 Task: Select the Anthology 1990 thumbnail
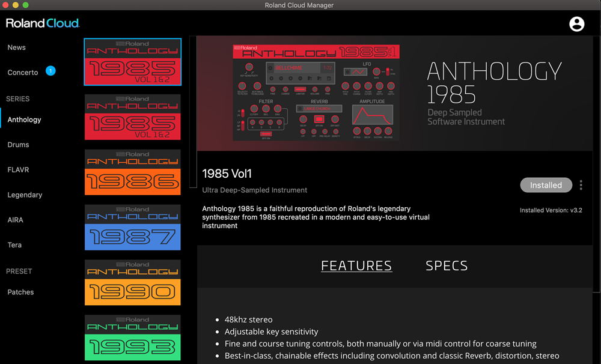[x=133, y=282]
